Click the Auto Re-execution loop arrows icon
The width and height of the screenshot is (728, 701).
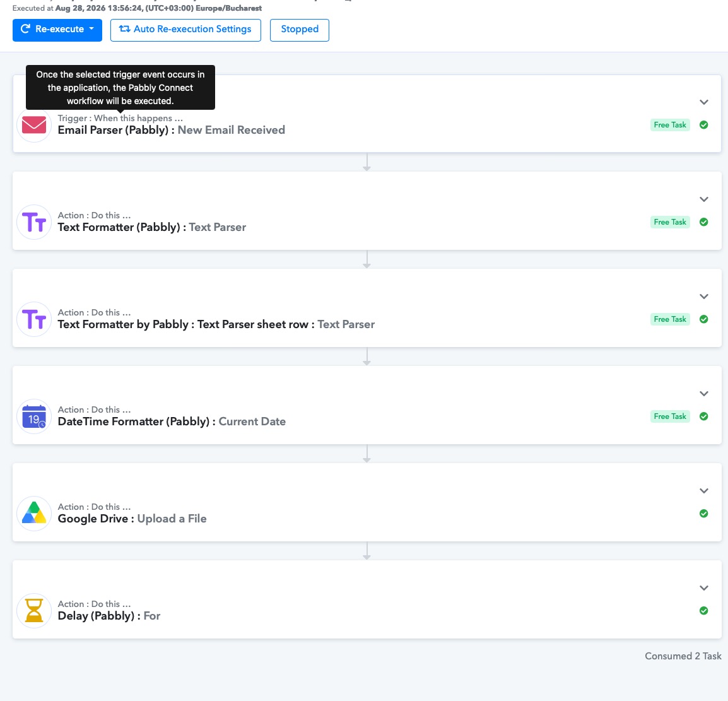(x=124, y=29)
